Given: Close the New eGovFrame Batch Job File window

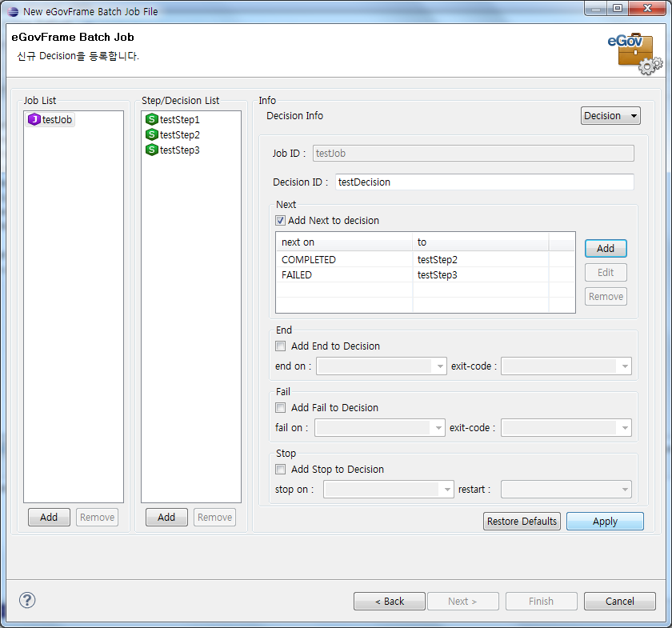Looking at the screenshot, I should point(647,8).
